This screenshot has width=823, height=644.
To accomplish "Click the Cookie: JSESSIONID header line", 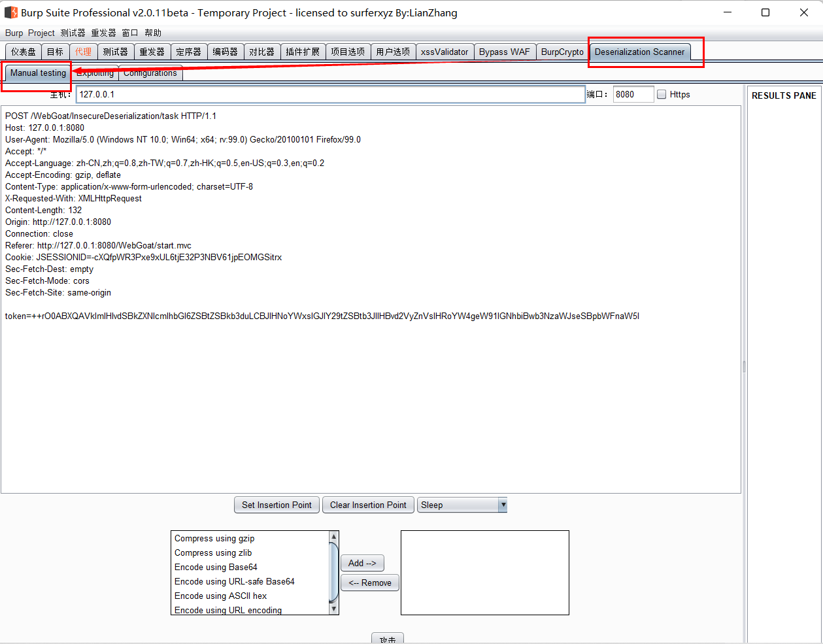I will pos(143,257).
